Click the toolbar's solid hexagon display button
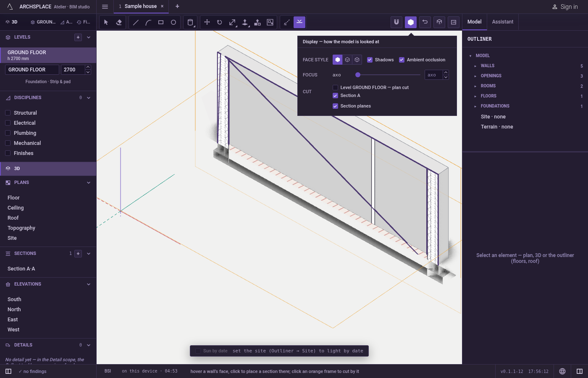Viewport: 588px width, 378px height. coord(411,22)
